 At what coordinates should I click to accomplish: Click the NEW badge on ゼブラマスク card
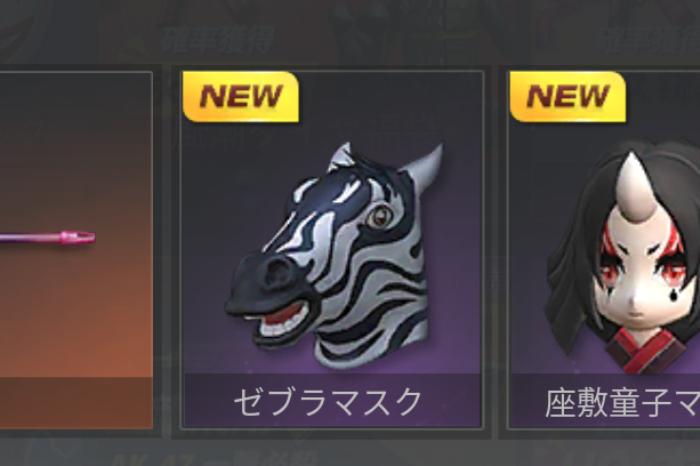click(240, 96)
